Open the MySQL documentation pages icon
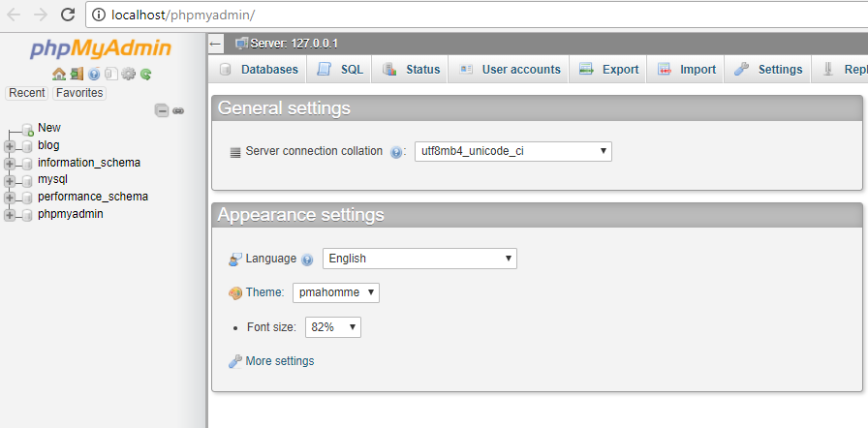868x428 pixels. (111, 74)
